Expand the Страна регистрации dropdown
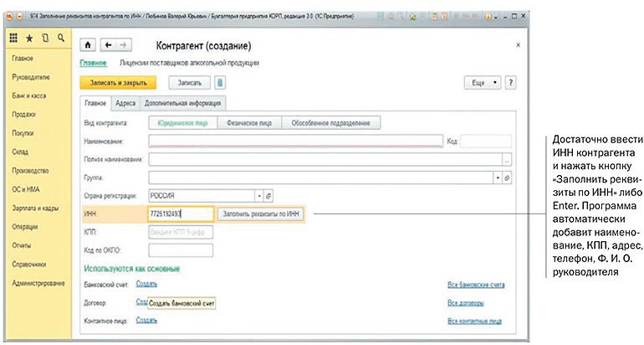 tap(257, 194)
